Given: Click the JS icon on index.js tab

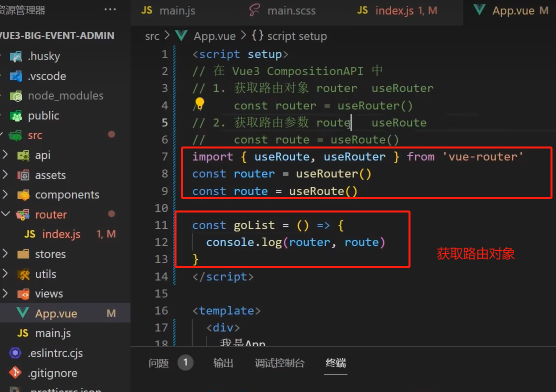Looking at the screenshot, I should [362, 10].
